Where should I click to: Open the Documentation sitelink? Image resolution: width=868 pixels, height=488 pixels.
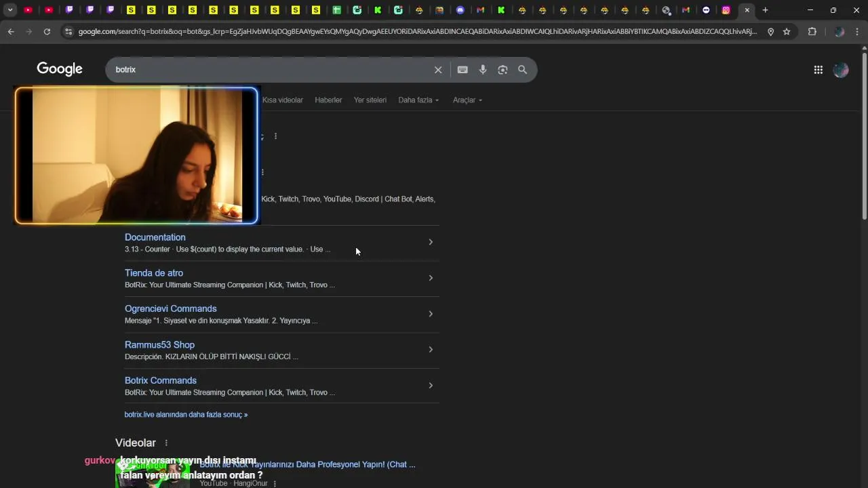click(155, 237)
